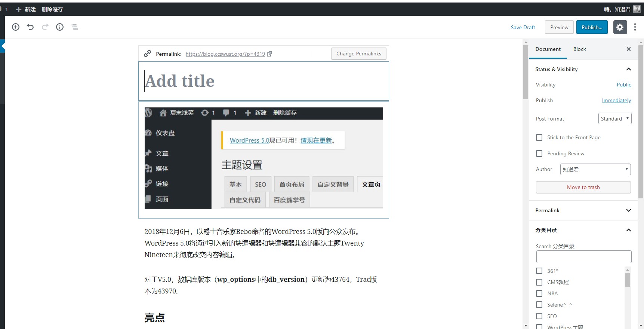Check the Stick to the Front Page box

(539, 137)
